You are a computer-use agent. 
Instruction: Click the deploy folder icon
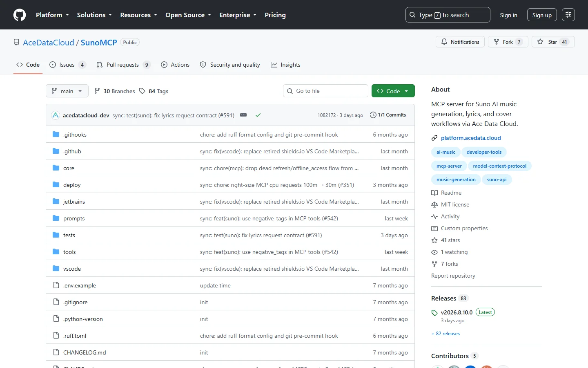pos(56,185)
